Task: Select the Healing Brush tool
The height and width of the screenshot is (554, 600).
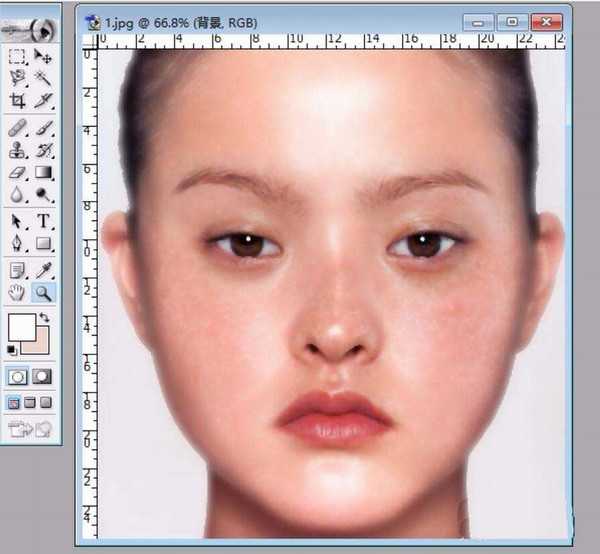Action: click(17, 128)
